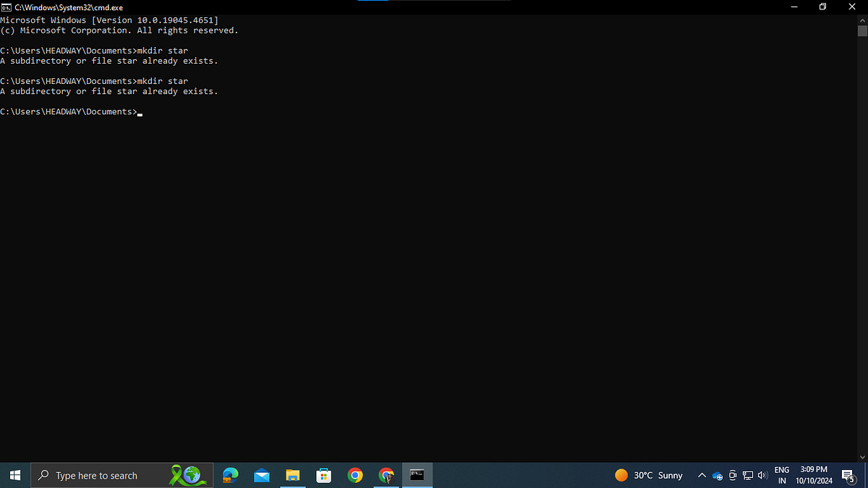Open the 30°C Sunny weather widget
The image size is (868, 488).
(649, 475)
